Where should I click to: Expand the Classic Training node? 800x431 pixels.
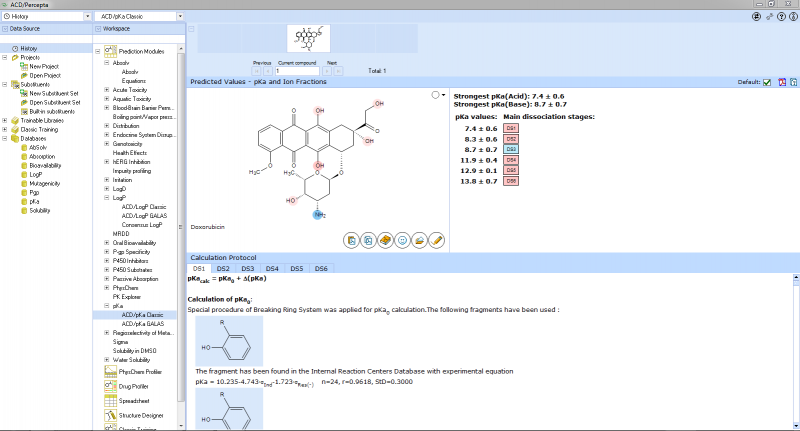click(x=5, y=130)
